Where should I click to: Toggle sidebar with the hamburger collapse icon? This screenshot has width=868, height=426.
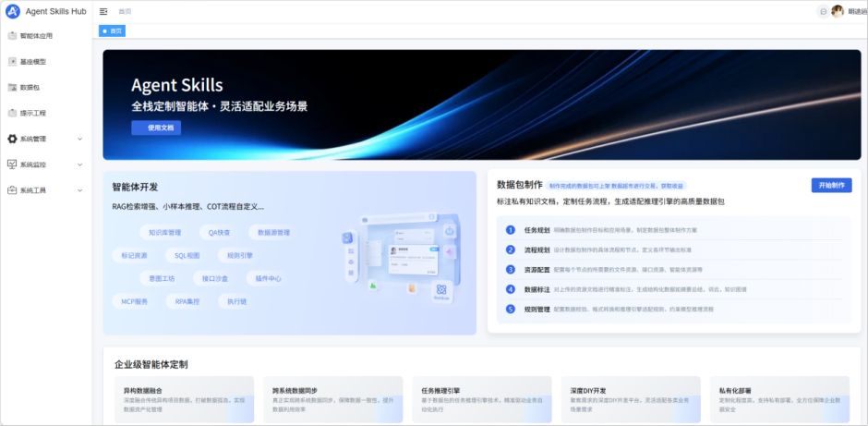click(x=103, y=11)
